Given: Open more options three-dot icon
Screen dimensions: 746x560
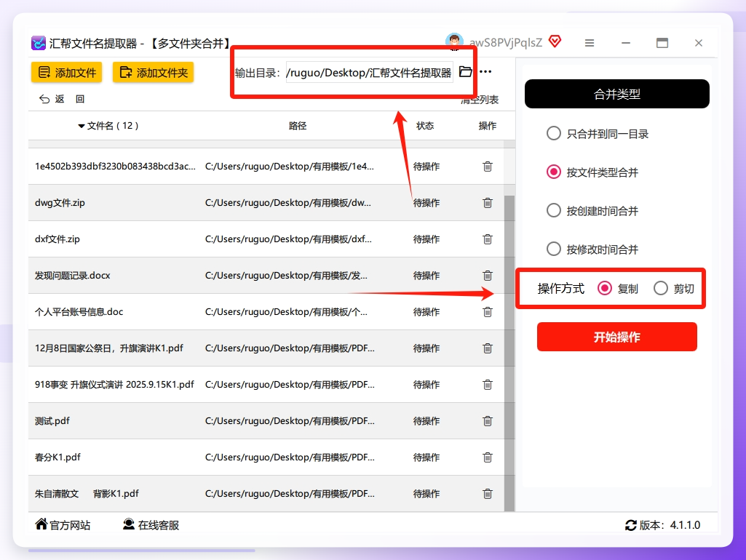Looking at the screenshot, I should tap(485, 72).
